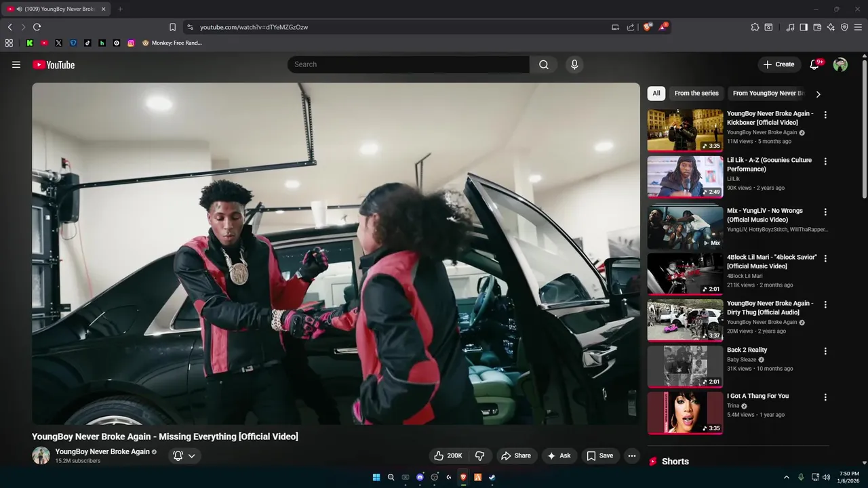Dislike the video with thumbs down
The image size is (868, 488).
(x=479, y=455)
